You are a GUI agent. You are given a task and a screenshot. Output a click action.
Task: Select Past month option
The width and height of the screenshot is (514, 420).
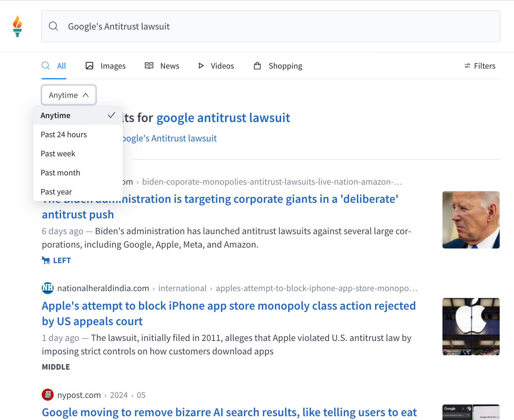(x=78, y=173)
